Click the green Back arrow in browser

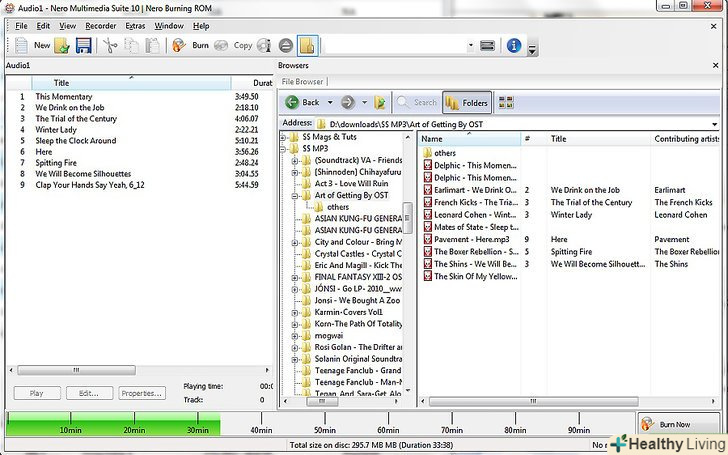(x=293, y=102)
